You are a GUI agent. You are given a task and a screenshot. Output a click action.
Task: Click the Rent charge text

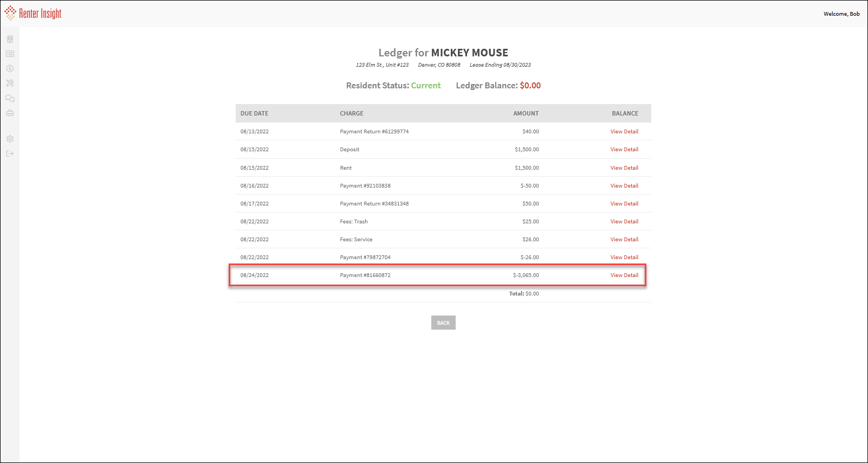coord(346,168)
